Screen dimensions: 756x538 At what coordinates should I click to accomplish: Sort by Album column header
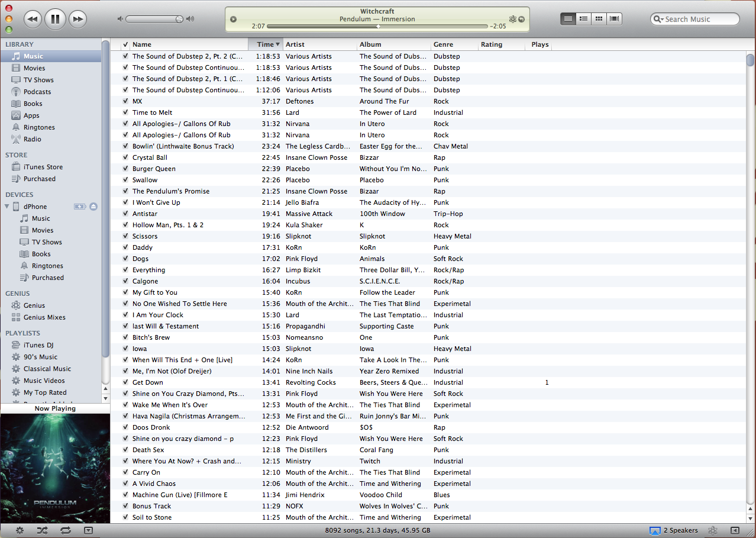pos(395,44)
